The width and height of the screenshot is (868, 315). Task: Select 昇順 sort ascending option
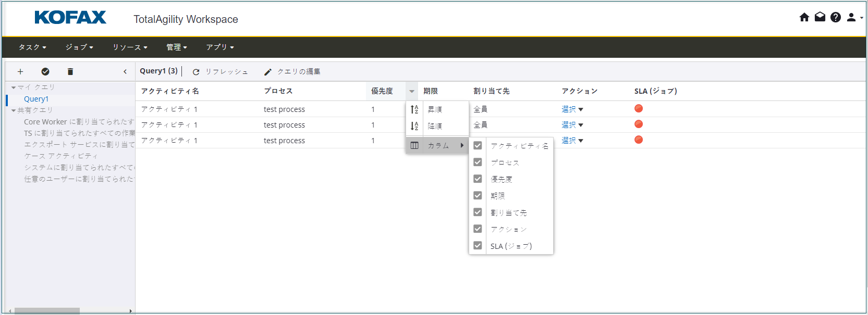click(435, 109)
